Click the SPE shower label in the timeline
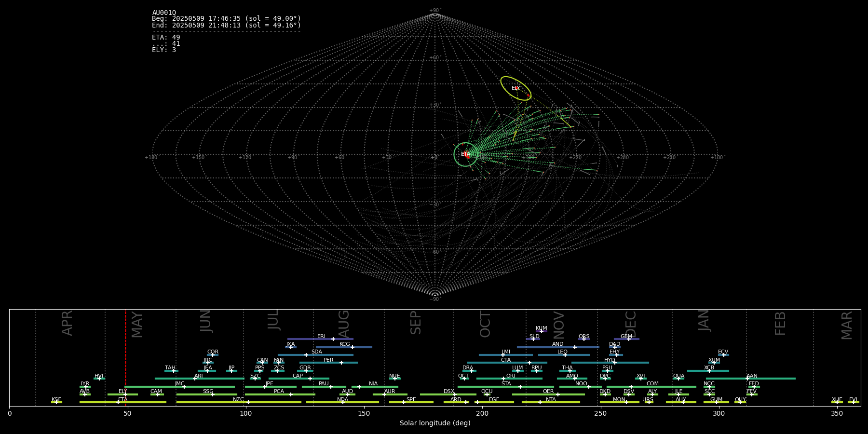 click(x=411, y=400)
